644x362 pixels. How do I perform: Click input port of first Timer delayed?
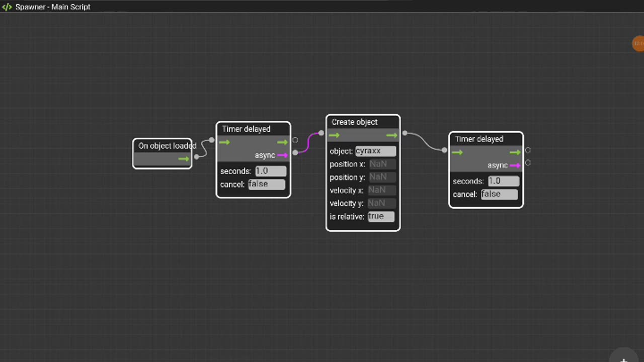coord(212,140)
